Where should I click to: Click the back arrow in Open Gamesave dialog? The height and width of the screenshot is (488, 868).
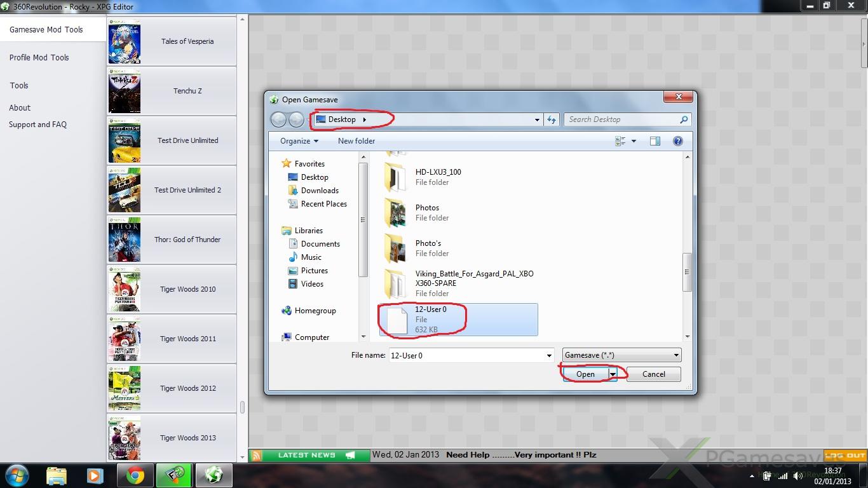278,119
